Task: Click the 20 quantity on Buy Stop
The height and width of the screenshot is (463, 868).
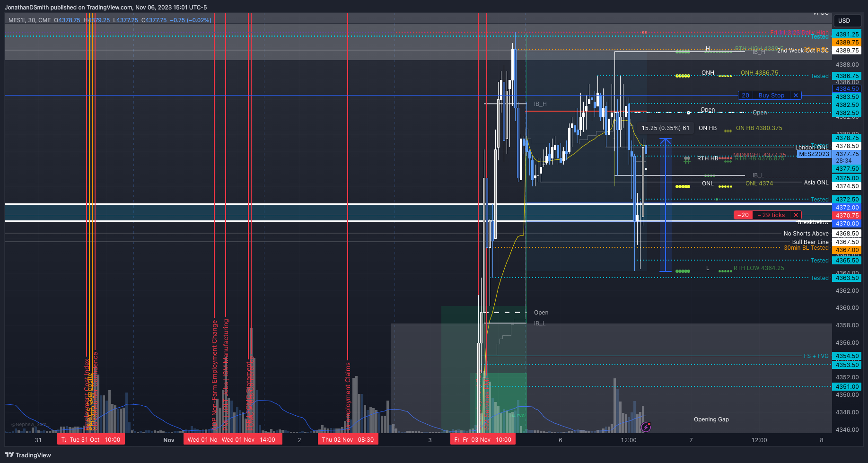Action: (x=745, y=95)
